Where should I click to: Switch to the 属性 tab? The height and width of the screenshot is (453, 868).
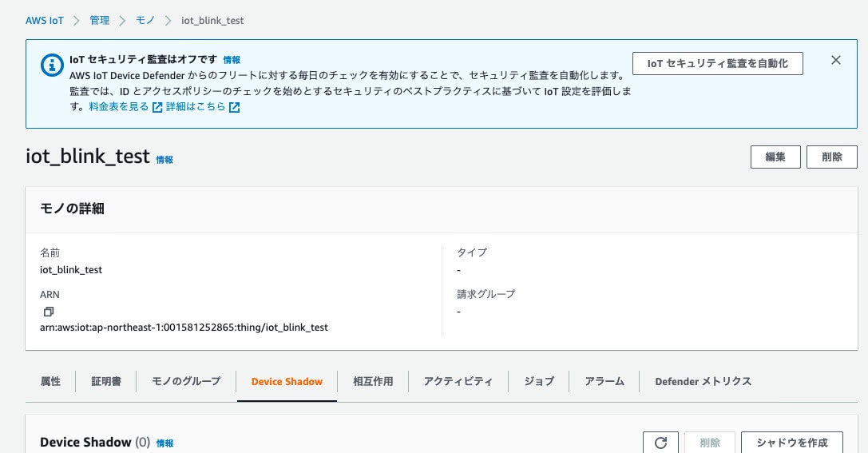point(50,381)
